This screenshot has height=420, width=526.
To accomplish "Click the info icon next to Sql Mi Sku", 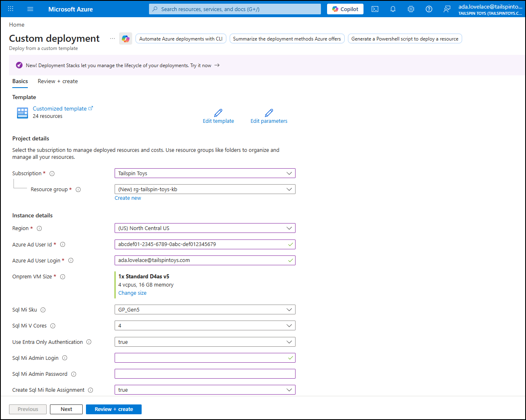I will 43,310.
